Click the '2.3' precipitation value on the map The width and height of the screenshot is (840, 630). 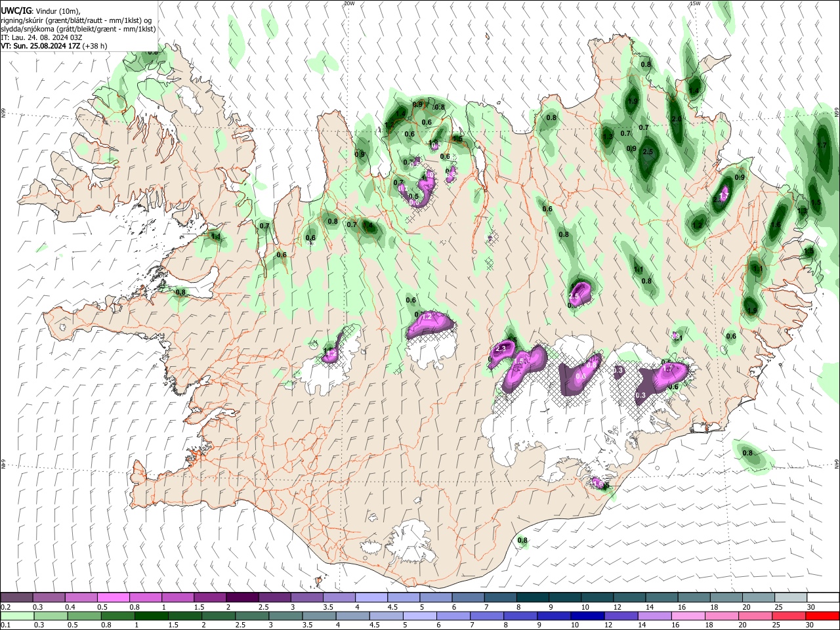[x=502, y=348]
